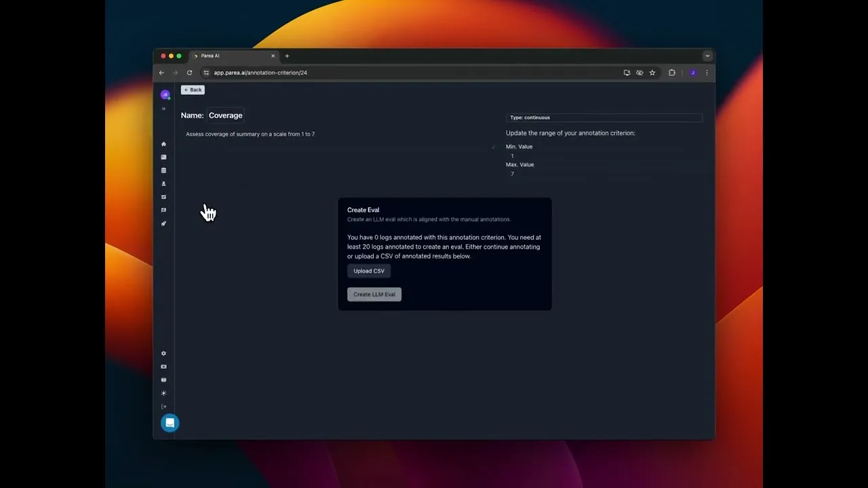Bookmark this page with star icon
Screen dimensions: 868x488
coord(652,73)
